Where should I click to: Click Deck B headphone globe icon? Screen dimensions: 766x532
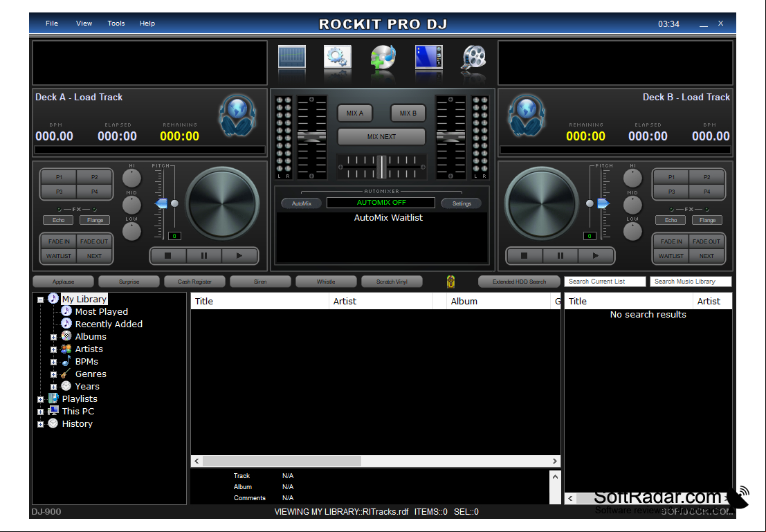(x=527, y=116)
